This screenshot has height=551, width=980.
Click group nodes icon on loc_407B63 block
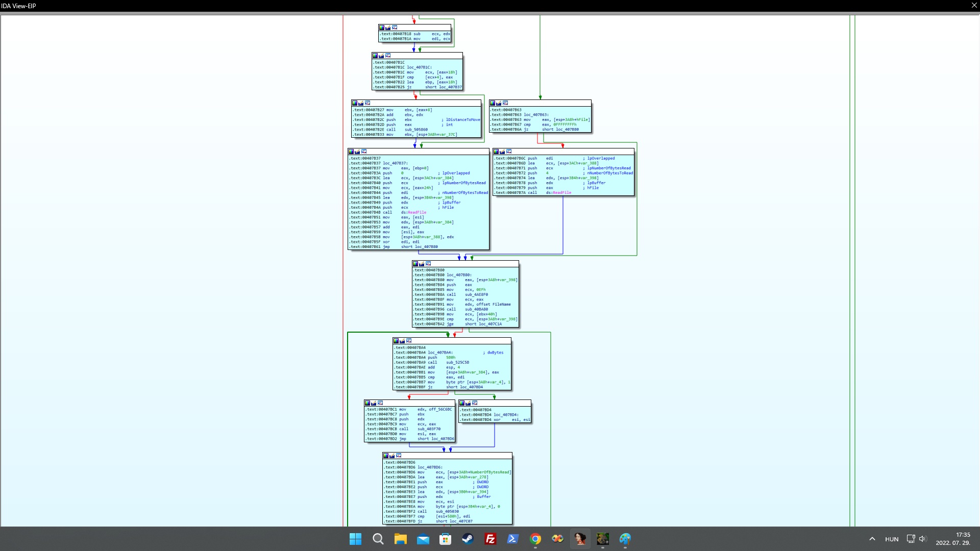point(505,103)
